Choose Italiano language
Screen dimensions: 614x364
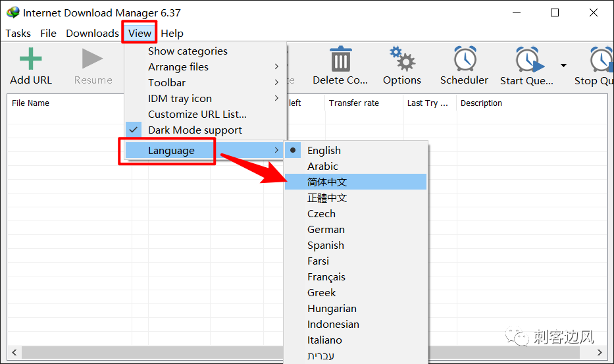click(x=355, y=340)
